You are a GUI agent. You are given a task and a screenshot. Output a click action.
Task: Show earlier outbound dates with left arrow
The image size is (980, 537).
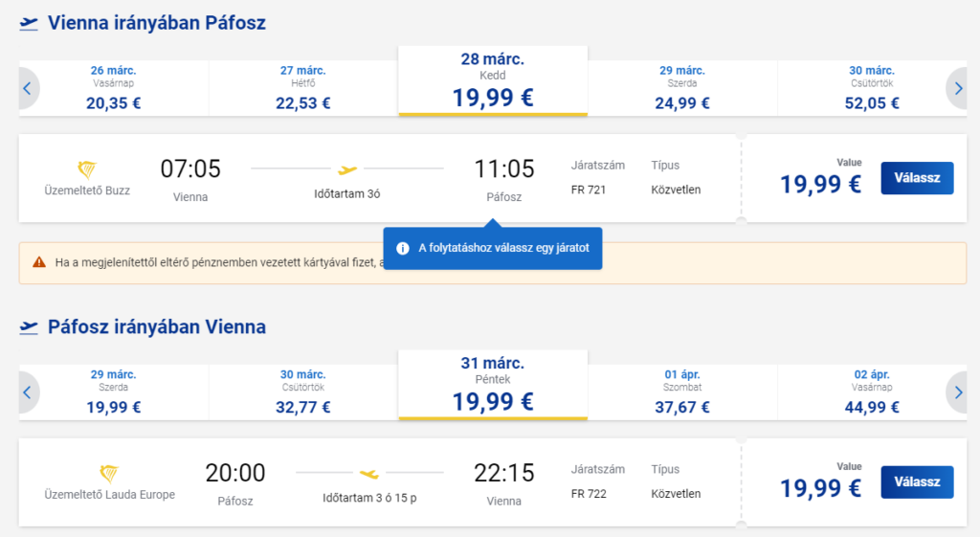point(27,89)
